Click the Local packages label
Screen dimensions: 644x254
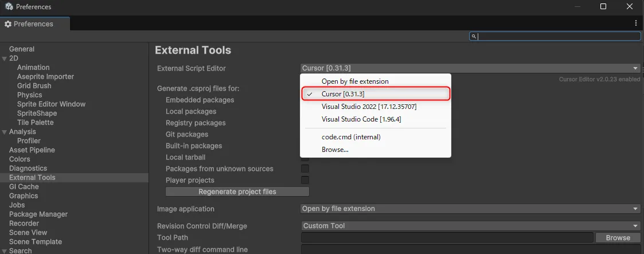click(x=190, y=112)
